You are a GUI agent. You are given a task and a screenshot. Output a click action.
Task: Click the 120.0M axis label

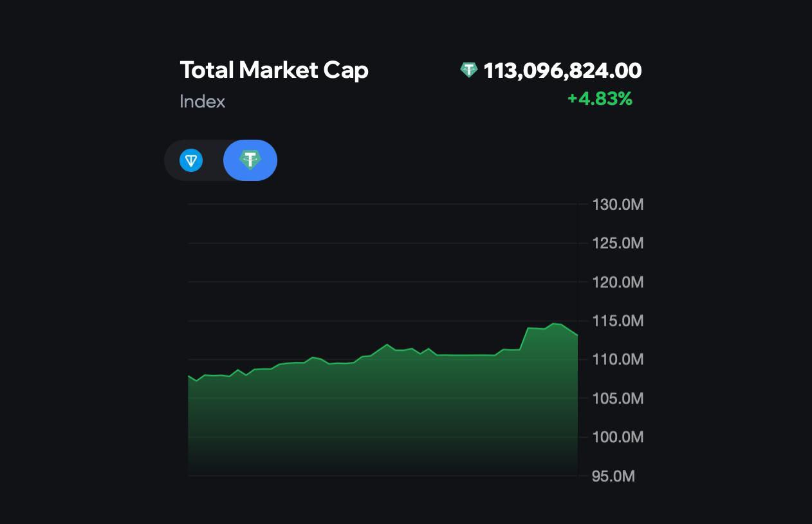[x=618, y=283]
